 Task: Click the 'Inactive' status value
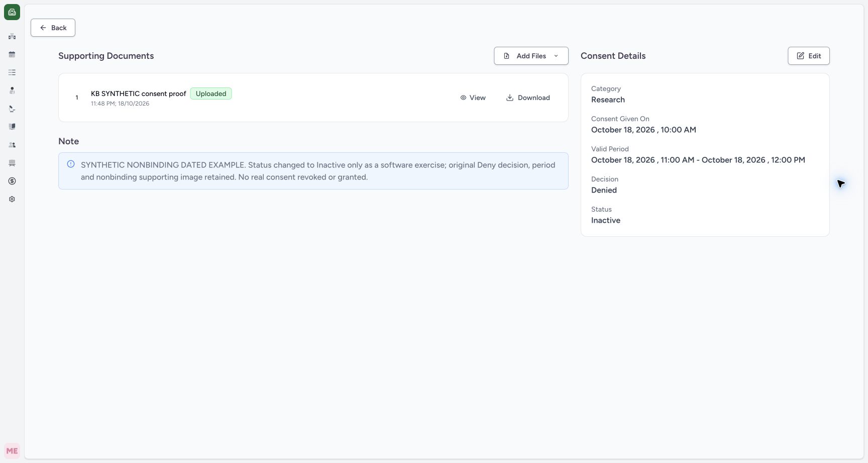(606, 220)
